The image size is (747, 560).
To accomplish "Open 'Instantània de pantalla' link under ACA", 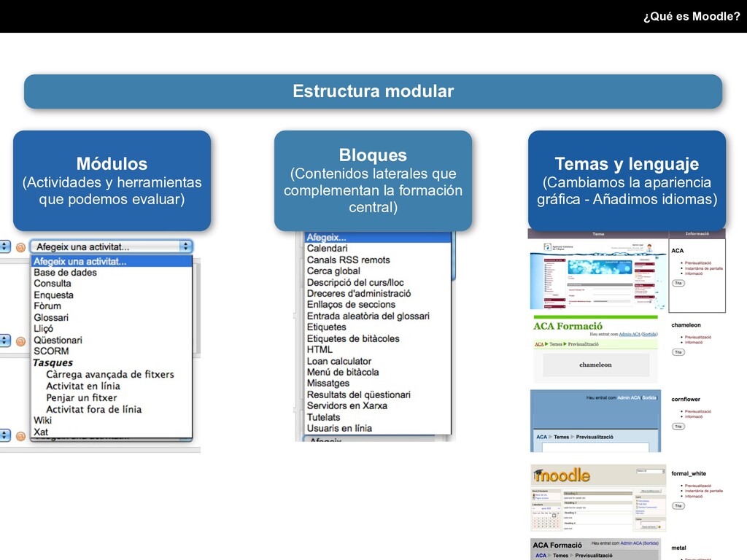I will click(x=704, y=268).
